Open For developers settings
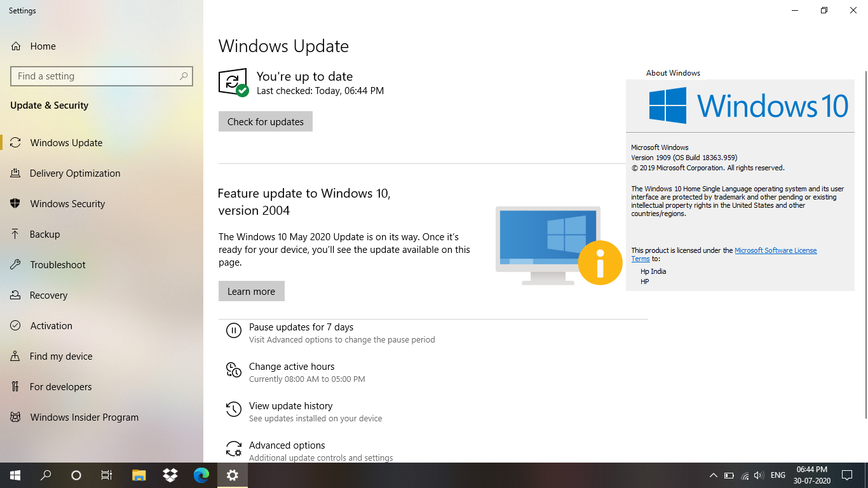 [x=102, y=387]
